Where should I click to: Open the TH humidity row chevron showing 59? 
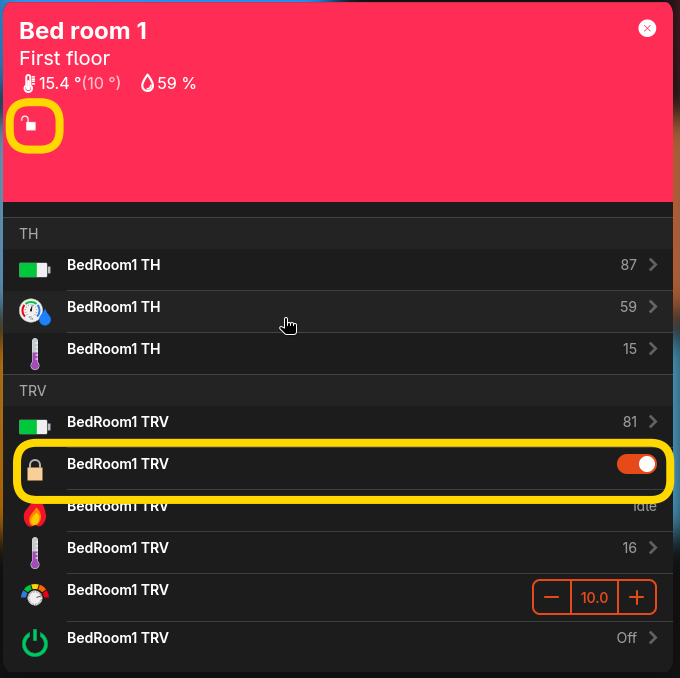coord(653,307)
